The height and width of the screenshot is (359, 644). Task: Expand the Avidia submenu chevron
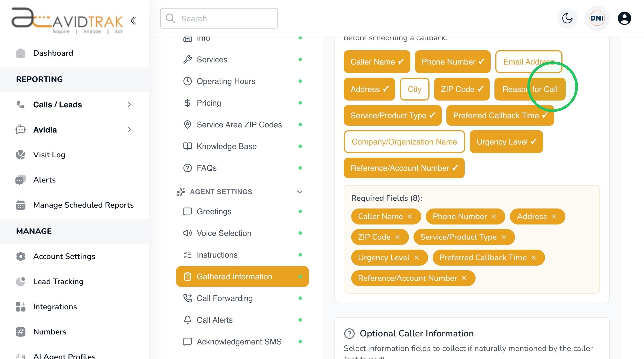pos(129,130)
